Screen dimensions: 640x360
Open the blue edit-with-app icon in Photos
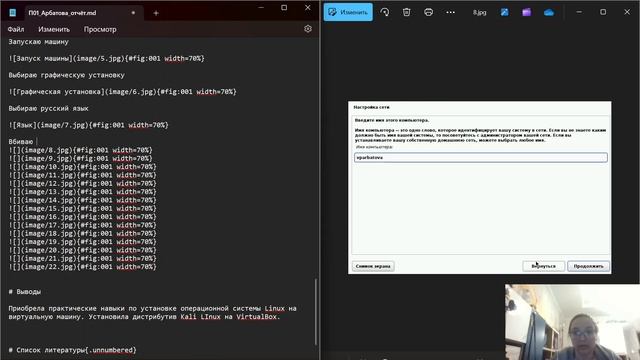click(504, 12)
